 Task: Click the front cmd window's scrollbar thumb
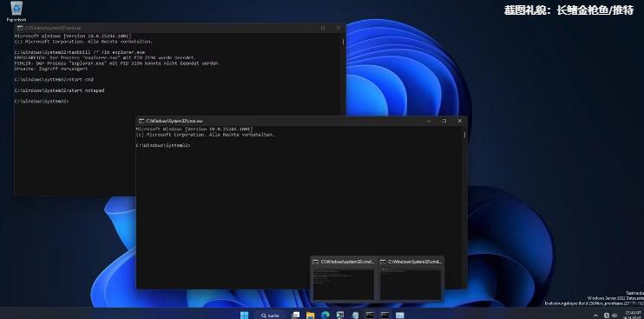(465, 135)
